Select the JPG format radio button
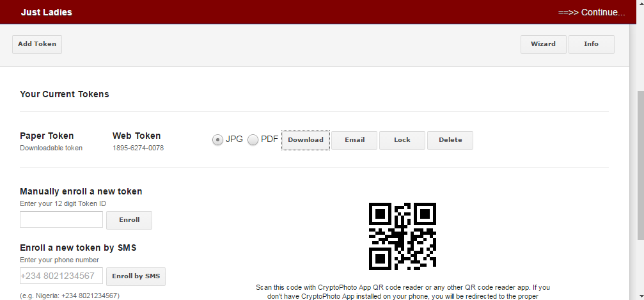This screenshot has height=300, width=644. [217, 139]
